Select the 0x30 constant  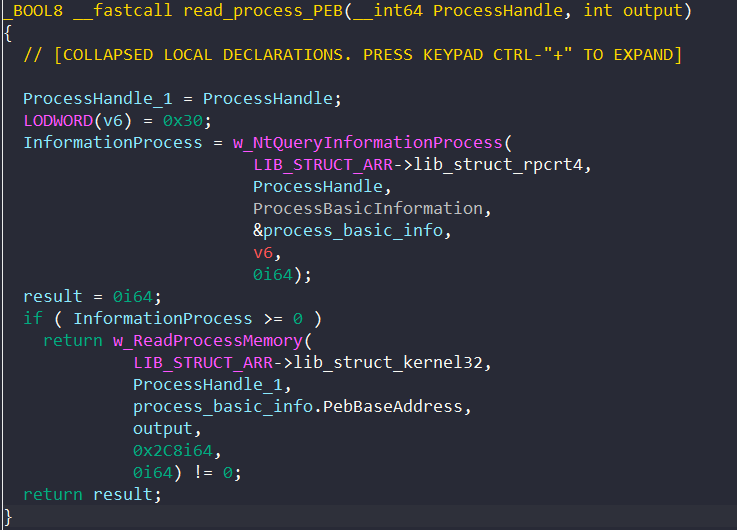[x=183, y=121]
